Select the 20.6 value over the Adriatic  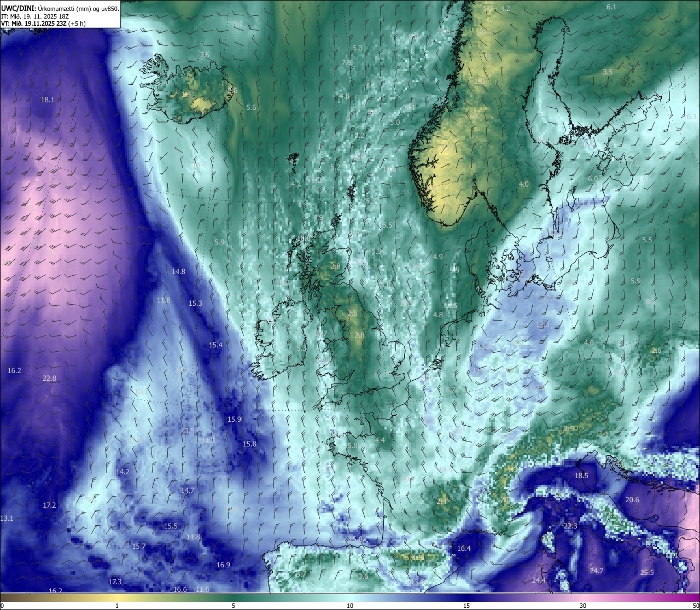632,500
